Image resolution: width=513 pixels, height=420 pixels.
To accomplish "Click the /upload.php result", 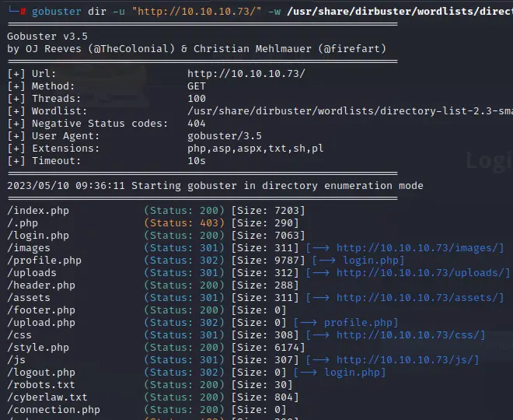I will pyautogui.click(x=41, y=323).
